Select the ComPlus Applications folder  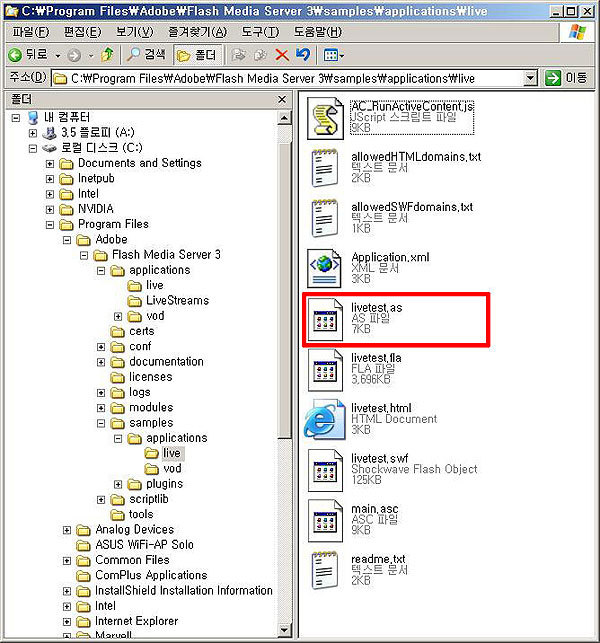coord(142,575)
